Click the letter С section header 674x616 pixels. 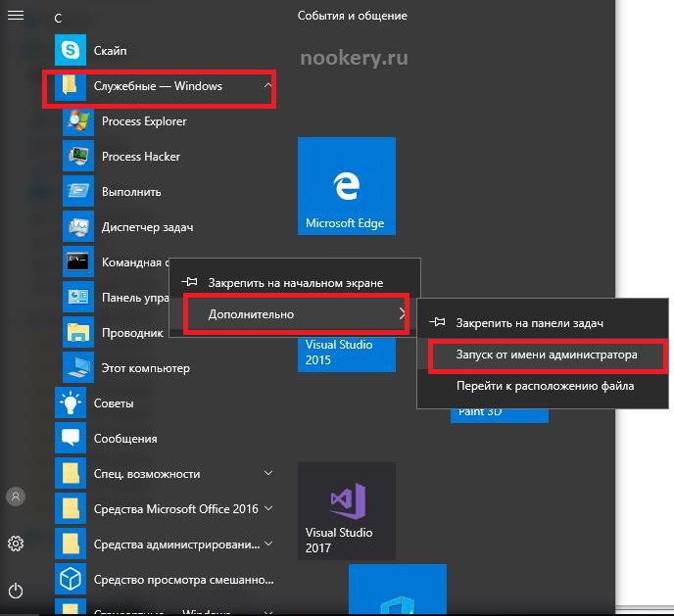[58, 18]
